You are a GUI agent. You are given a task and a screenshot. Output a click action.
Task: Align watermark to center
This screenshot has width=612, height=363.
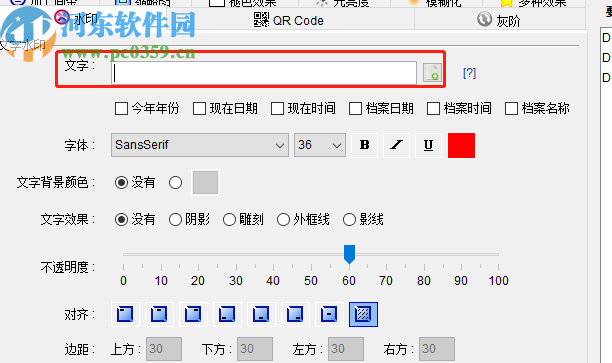(329, 314)
